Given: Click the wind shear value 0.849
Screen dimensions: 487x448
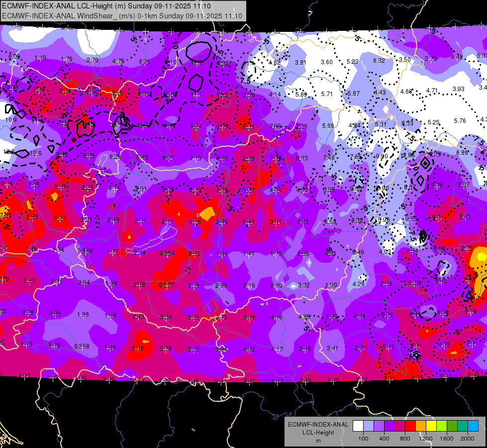Looking at the screenshot, I should pyautogui.click(x=85, y=251).
